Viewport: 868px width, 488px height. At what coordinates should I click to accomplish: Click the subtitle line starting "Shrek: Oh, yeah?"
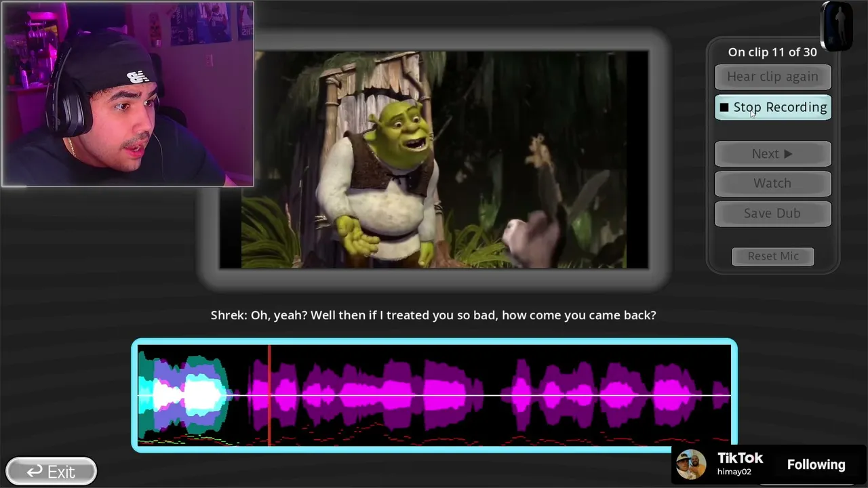pos(433,315)
